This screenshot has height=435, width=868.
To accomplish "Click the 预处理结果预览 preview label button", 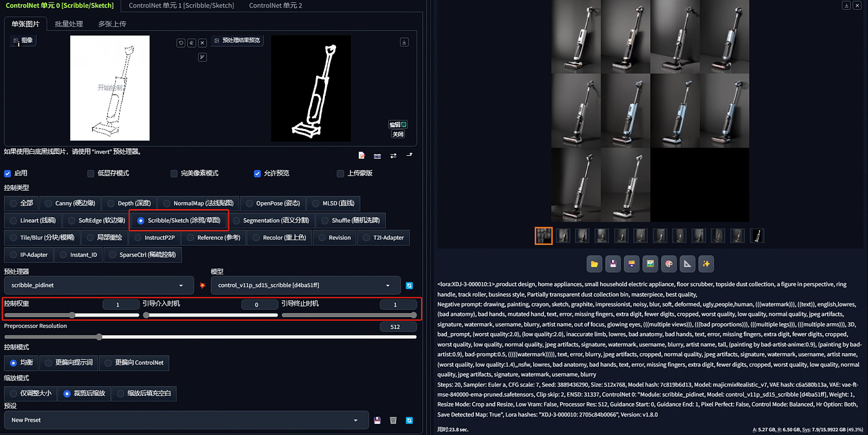I will click(237, 40).
